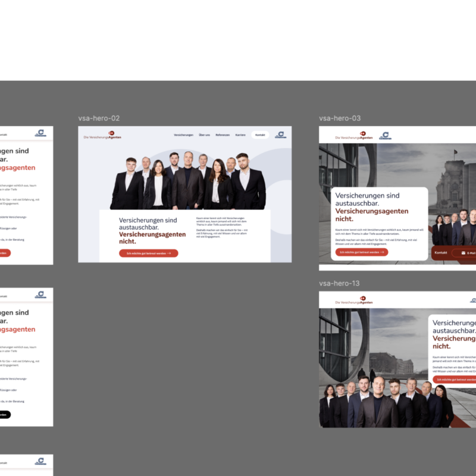Select headline text in vsa-hero-02 frame
476x476 pixels.
152,231
